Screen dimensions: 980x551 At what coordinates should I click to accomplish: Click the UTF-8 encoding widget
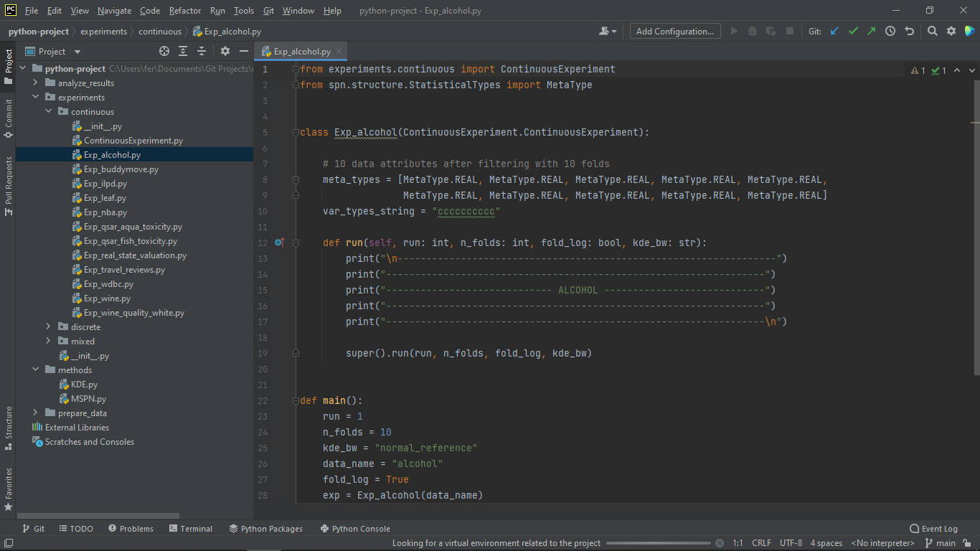click(791, 543)
